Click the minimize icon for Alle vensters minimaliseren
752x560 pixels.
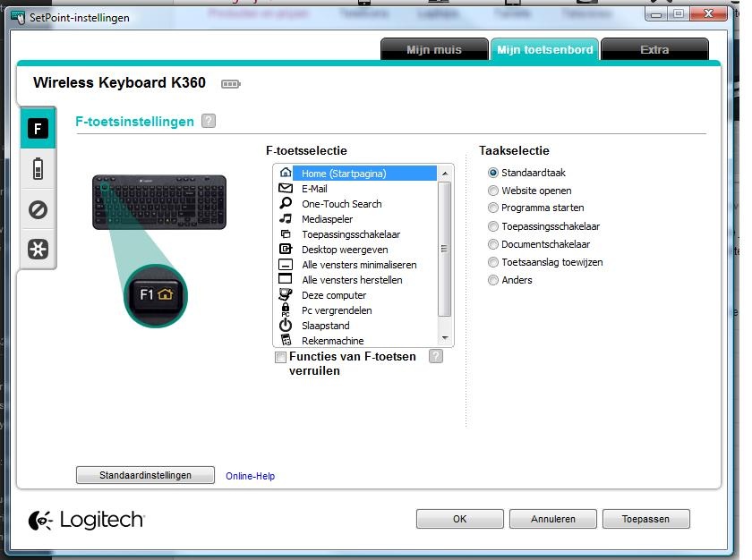[x=286, y=265]
